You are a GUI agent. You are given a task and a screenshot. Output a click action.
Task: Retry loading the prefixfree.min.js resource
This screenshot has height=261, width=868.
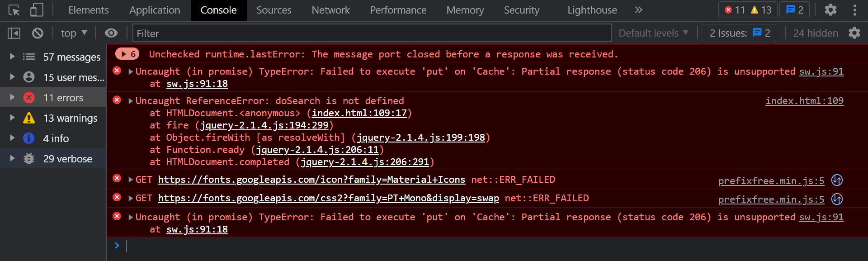click(x=837, y=180)
